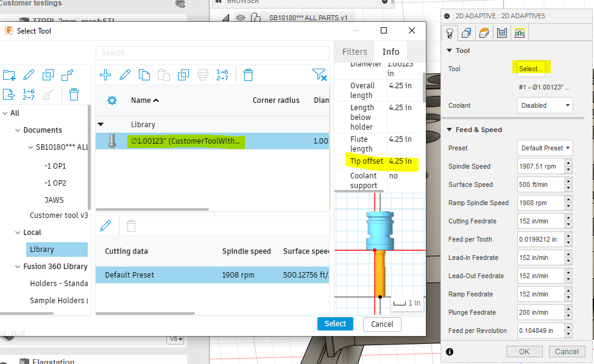Confirm the operation with the OK button
Screen dimensions: 594x364
click(x=524, y=351)
